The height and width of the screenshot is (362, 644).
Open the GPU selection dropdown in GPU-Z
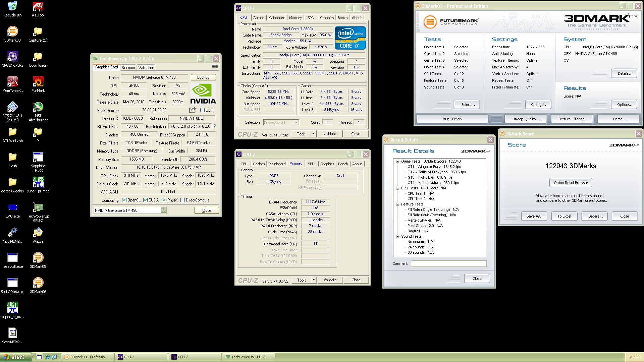coord(163,210)
